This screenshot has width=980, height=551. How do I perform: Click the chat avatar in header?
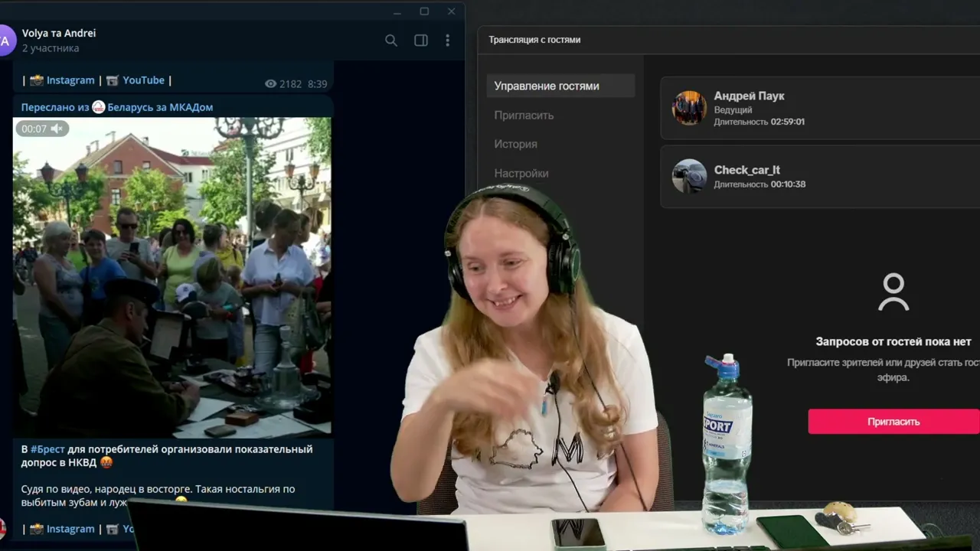tap(6, 41)
